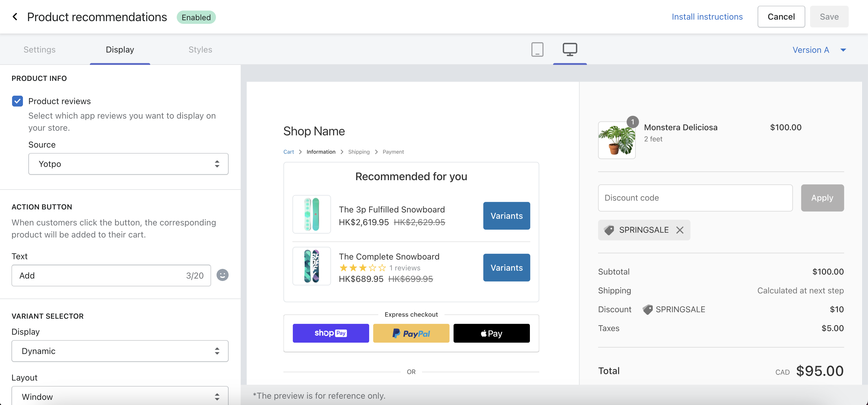This screenshot has height=405, width=868.
Task: Open the Window layout dropdown
Action: click(x=120, y=397)
